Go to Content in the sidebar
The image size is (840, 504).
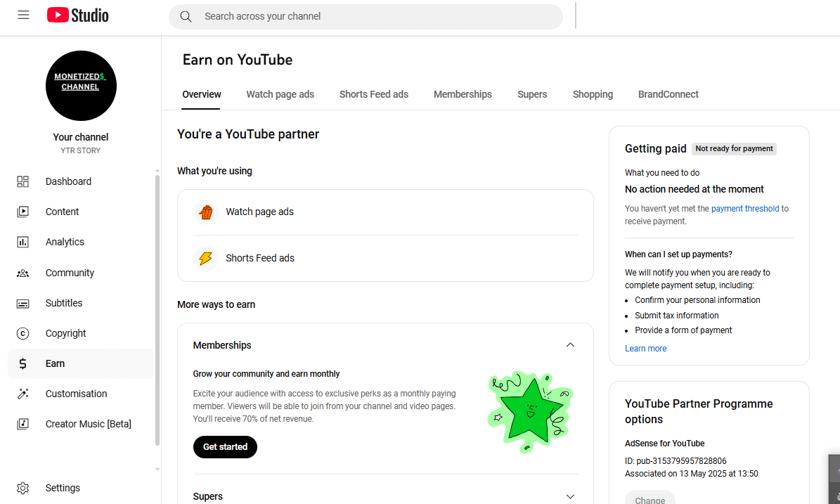coord(81,212)
